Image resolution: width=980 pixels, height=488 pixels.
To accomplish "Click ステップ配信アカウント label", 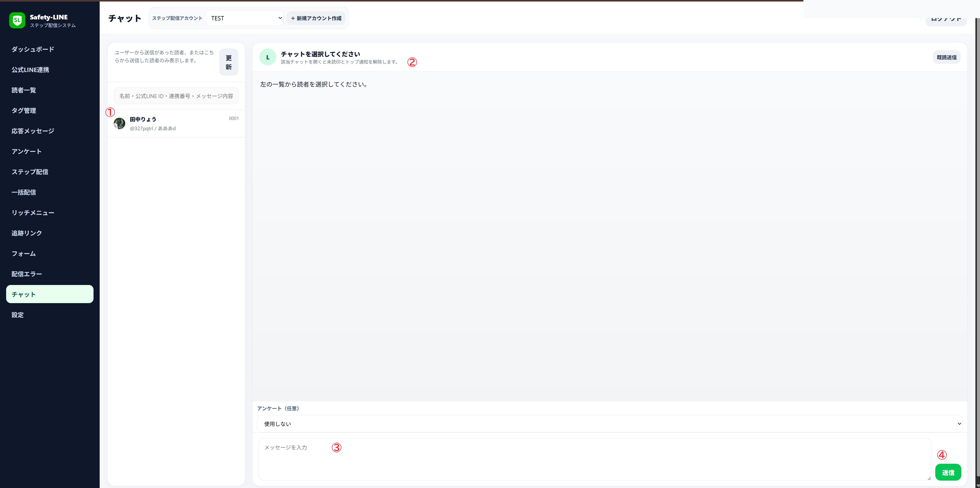I will 177,18.
